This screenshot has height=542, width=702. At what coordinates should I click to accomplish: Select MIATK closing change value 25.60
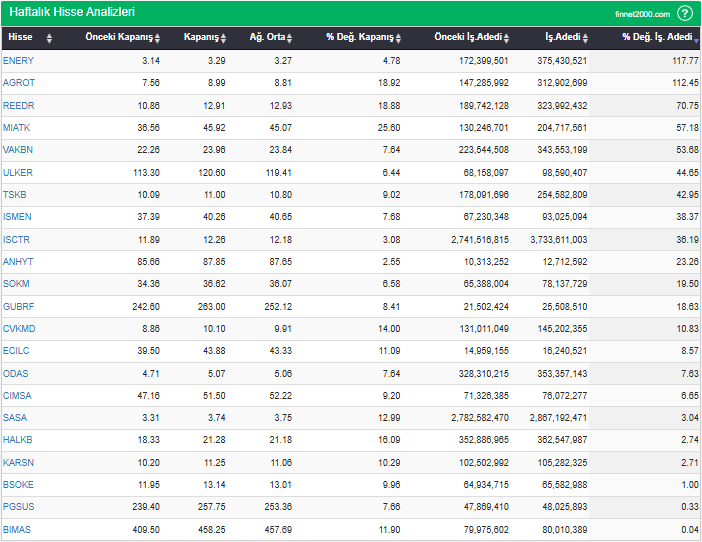389,128
